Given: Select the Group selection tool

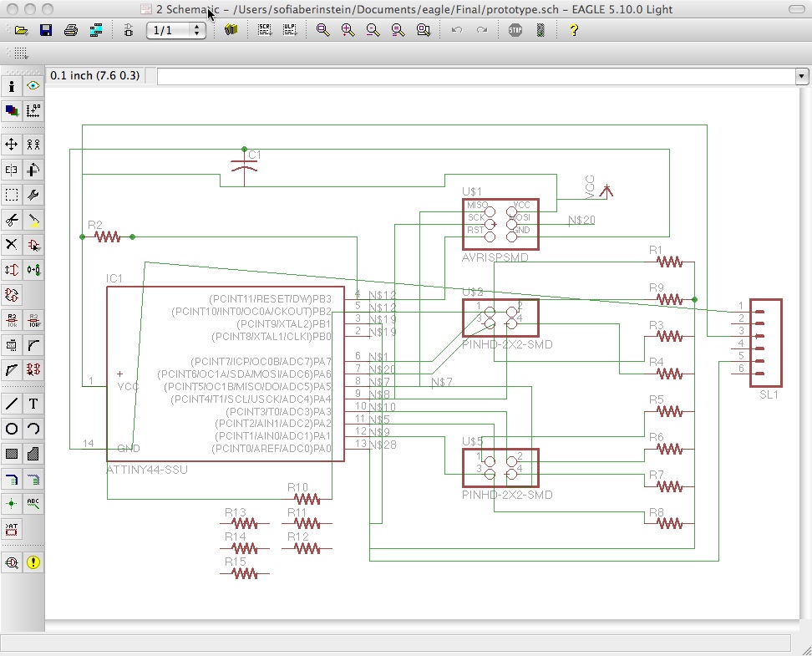Looking at the screenshot, I should pos(12,195).
